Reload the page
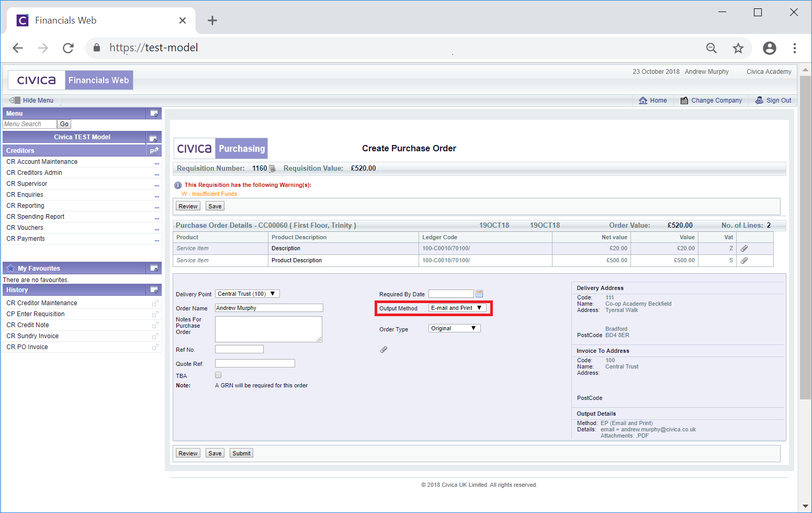This screenshot has height=513, width=812. point(68,48)
